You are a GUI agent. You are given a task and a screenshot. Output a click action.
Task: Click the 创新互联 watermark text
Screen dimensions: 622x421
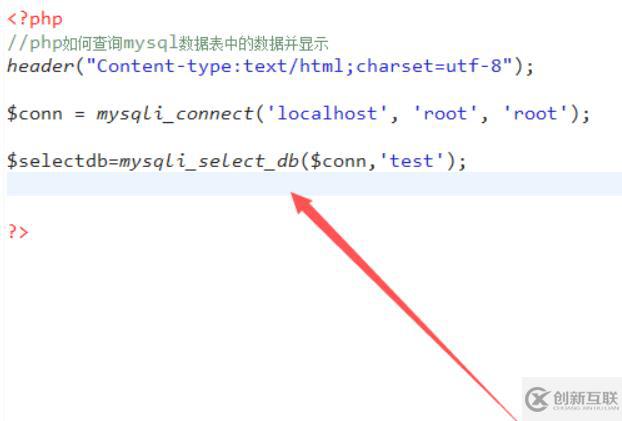pos(586,398)
